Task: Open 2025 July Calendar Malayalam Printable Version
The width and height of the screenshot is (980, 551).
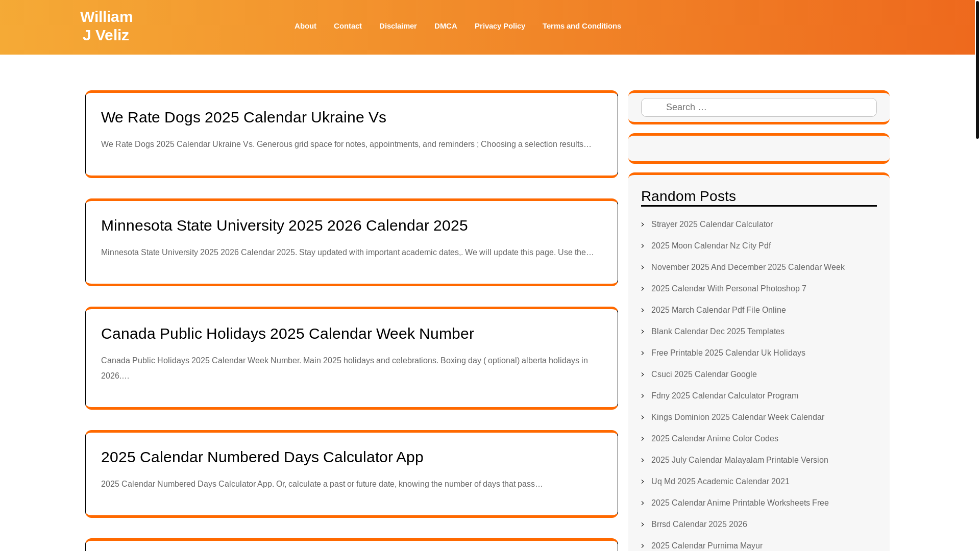Action: (739, 460)
